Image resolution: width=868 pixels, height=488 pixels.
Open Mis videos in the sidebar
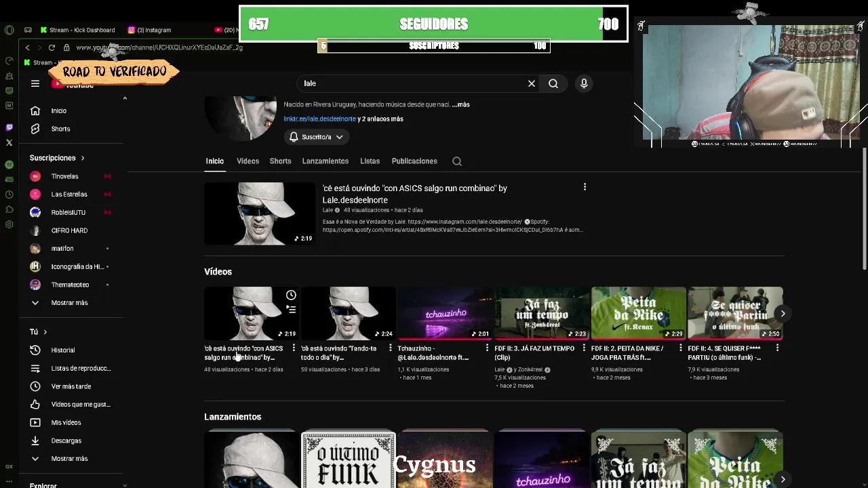tap(71, 422)
